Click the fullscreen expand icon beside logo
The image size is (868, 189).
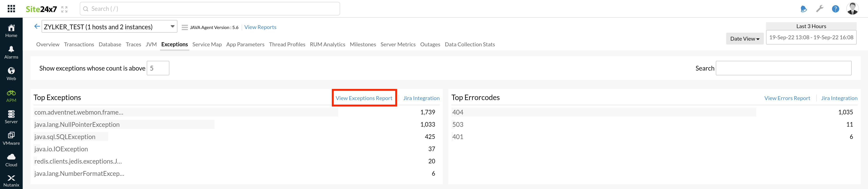[64, 10]
